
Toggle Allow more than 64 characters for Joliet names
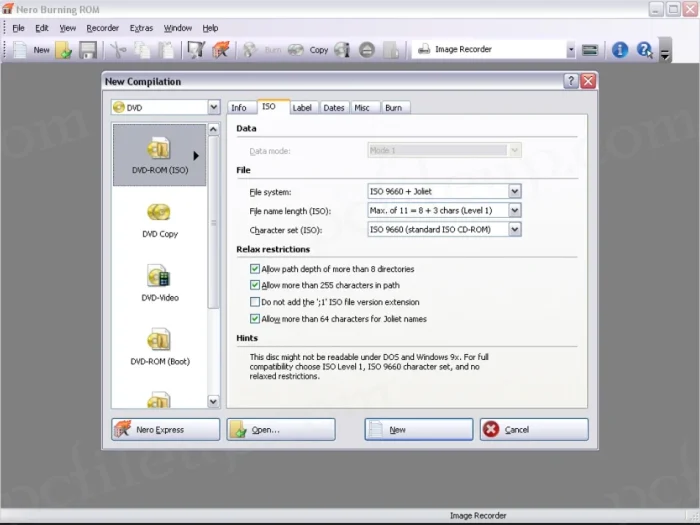[254, 319]
